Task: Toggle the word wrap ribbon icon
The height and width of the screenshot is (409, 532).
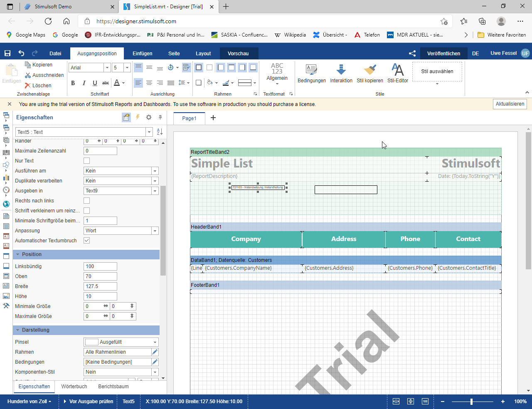Action: [187, 67]
